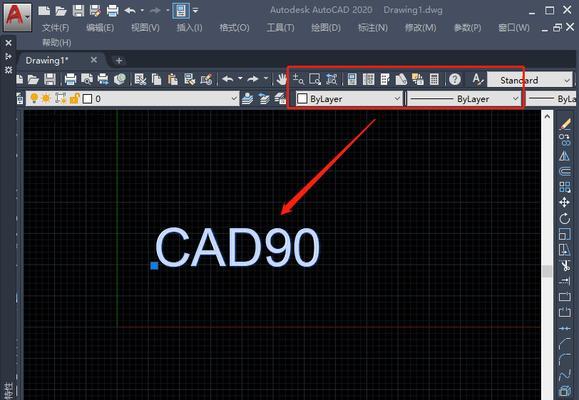The image size is (579, 400).
Task: Expand quick access toolbar customize arrow
Action: click(x=195, y=11)
